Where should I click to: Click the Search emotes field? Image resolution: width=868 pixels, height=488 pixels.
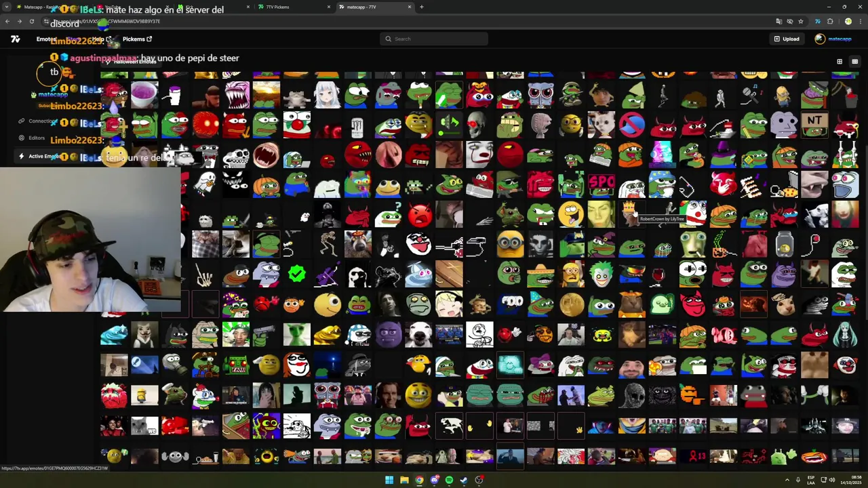point(433,39)
